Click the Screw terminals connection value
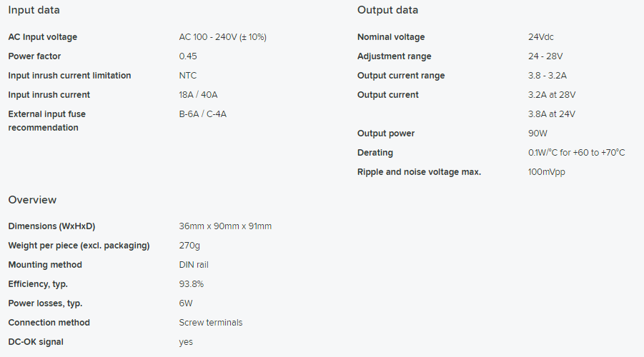Viewport: 644px width, 357px height. pyautogui.click(x=210, y=323)
